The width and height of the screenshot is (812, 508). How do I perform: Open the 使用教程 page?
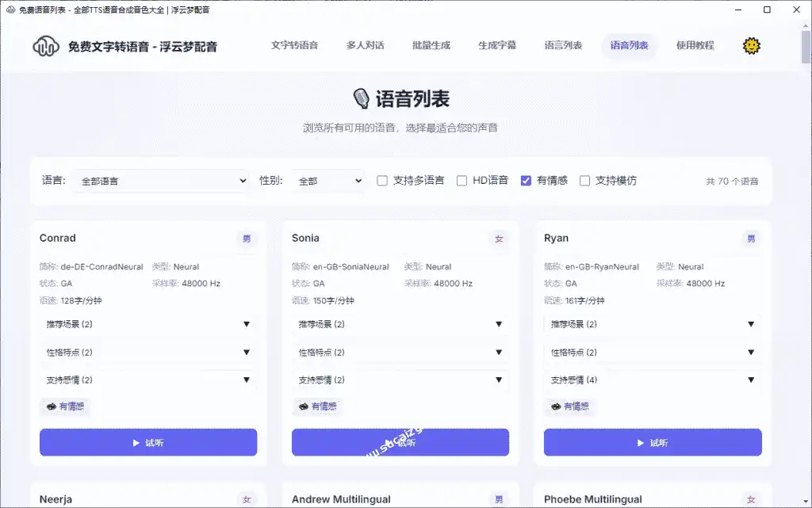pyautogui.click(x=695, y=45)
